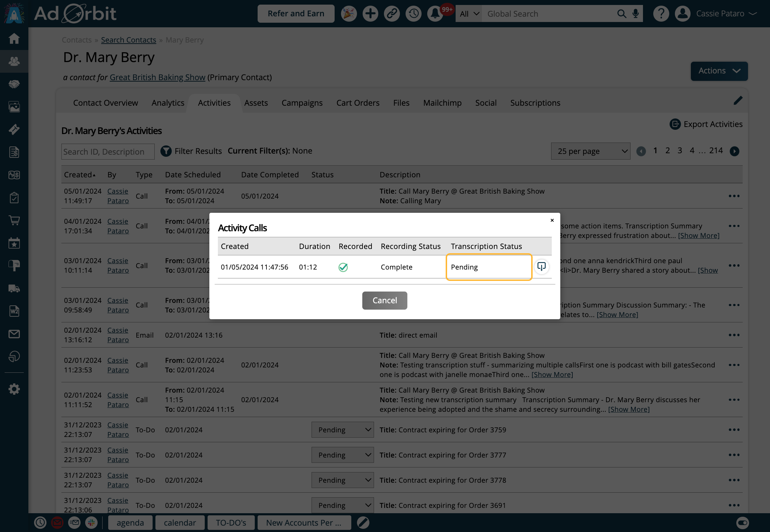Switch to the Analytics tab
770x532 pixels.
[x=168, y=103]
